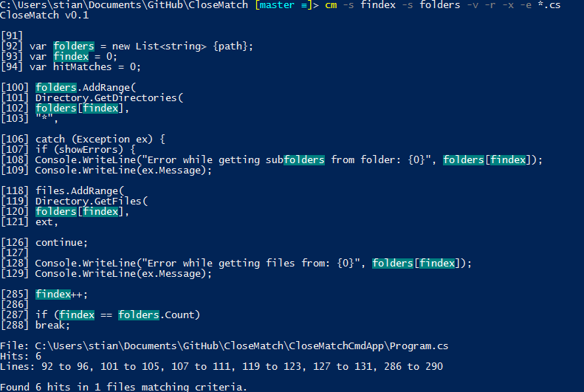Image resolution: width=584 pixels, height=392 pixels.
Task: Click 'hitMatches' on line 94
Action: tap(82, 67)
